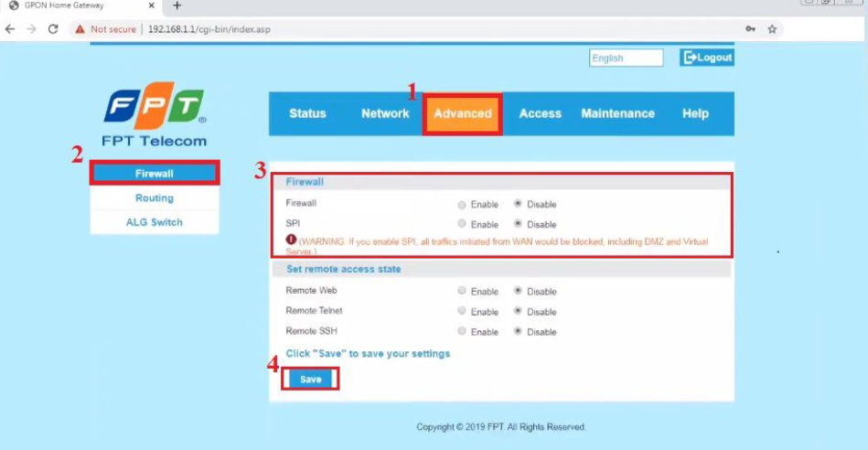Enable Remote SSH access
Screen dimensions: 868x450
[x=462, y=332]
